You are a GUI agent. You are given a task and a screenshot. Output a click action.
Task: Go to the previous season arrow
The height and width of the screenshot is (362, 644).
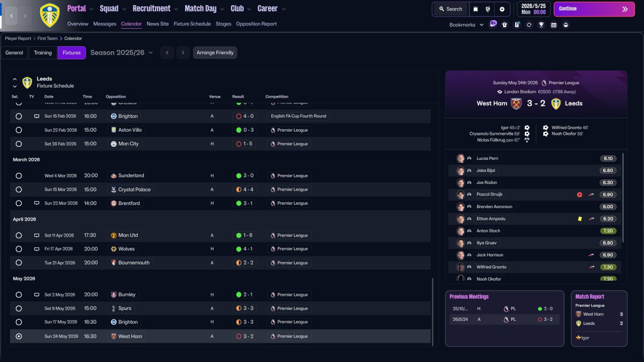click(167, 53)
